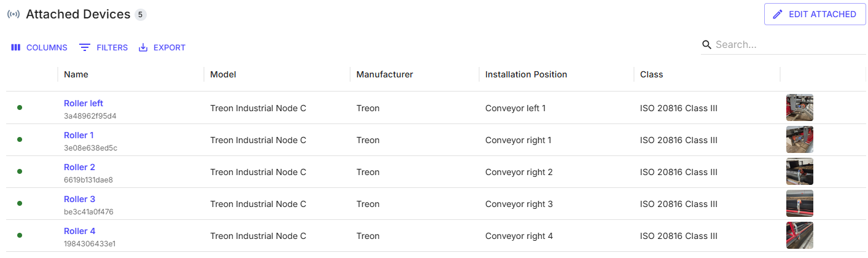Open the Roller left photo thumbnail
This screenshot has height=258, width=868.
[799, 107]
